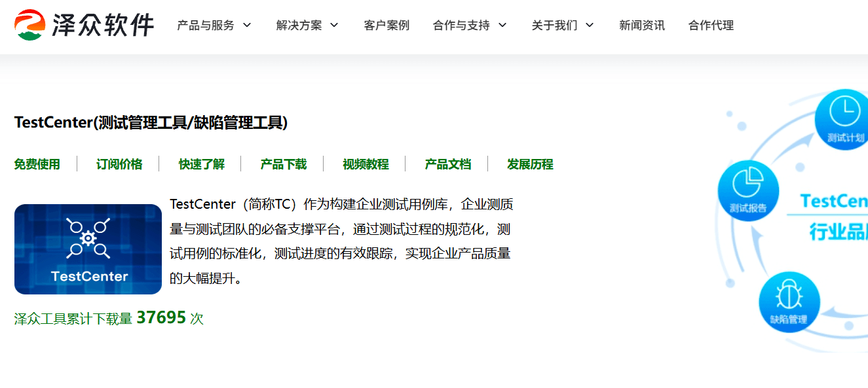This screenshot has height=388, width=868.
Task: Click the 解决方案 menu label
Action: [299, 26]
